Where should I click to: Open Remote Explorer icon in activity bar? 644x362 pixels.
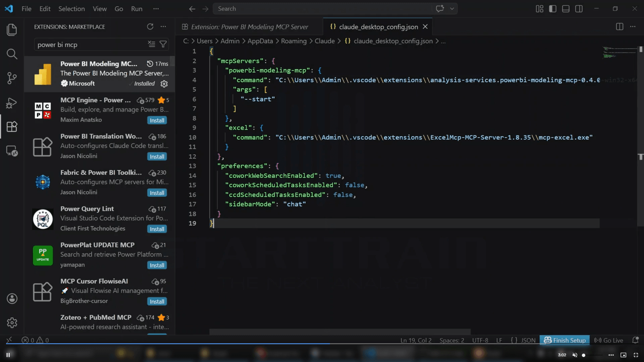point(12,151)
